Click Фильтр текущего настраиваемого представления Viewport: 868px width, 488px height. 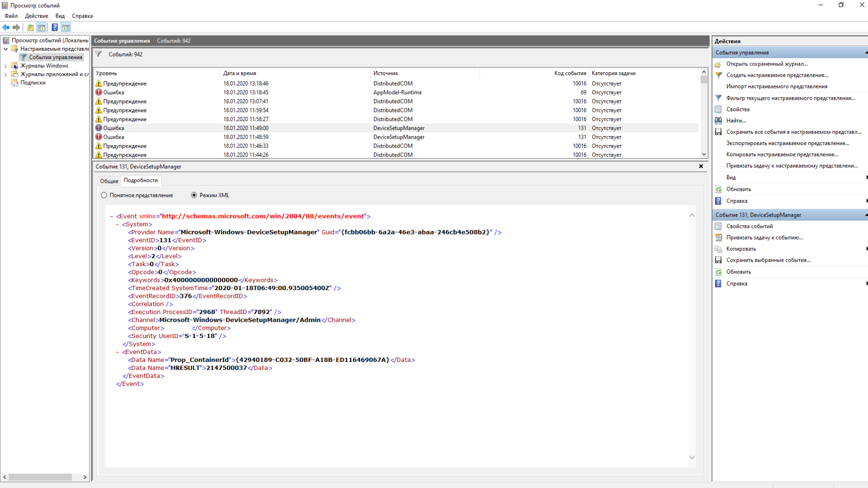[x=790, y=98]
